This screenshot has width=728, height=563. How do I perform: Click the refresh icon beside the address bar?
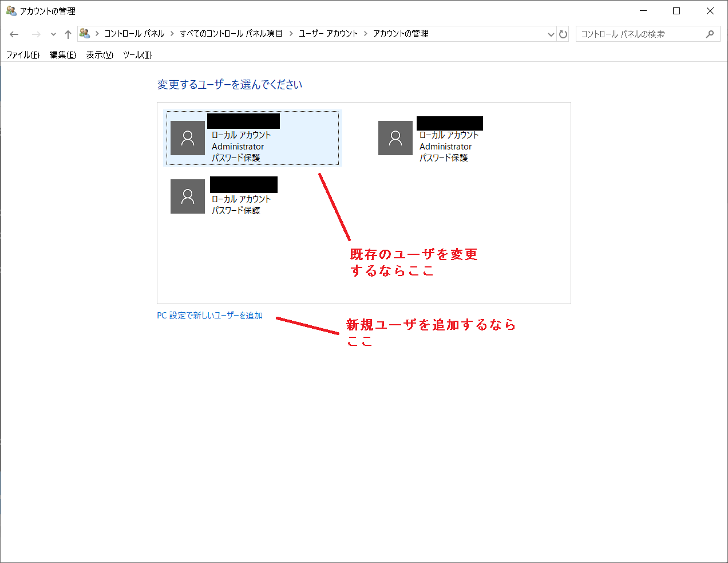click(563, 34)
